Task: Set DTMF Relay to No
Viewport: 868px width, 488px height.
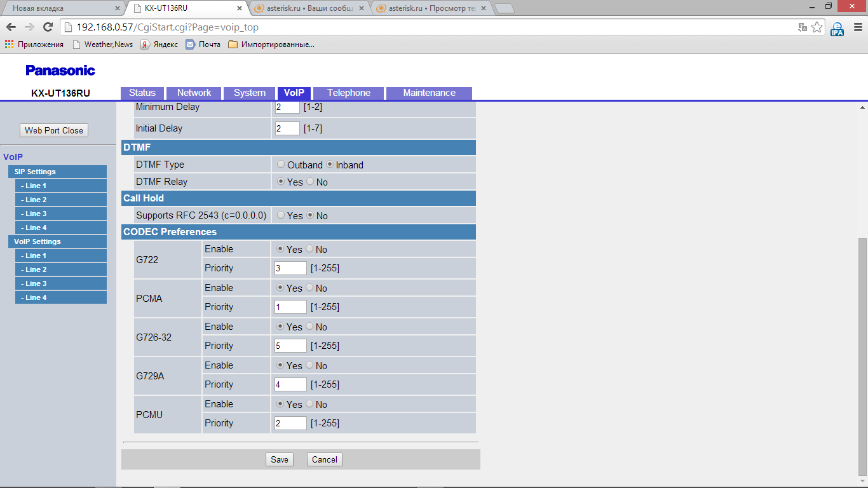Action: pyautogui.click(x=310, y=182)
